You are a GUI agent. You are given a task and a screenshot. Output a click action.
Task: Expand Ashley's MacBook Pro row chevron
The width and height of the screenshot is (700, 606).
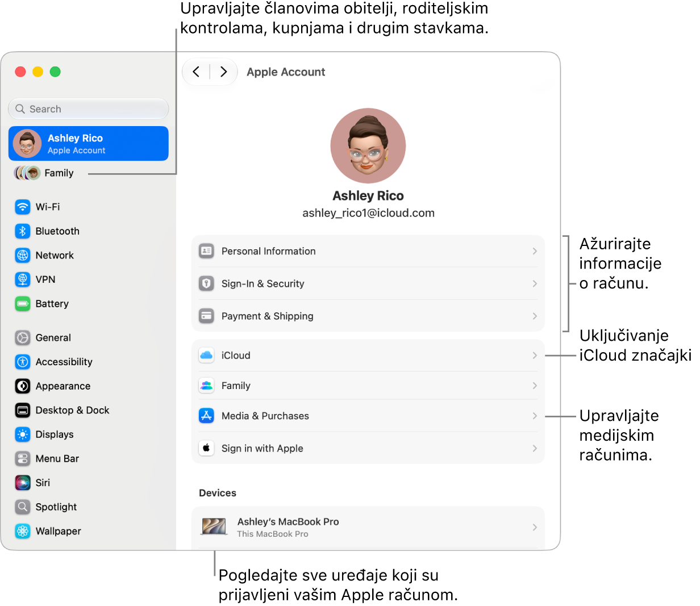tap(535, 527)
